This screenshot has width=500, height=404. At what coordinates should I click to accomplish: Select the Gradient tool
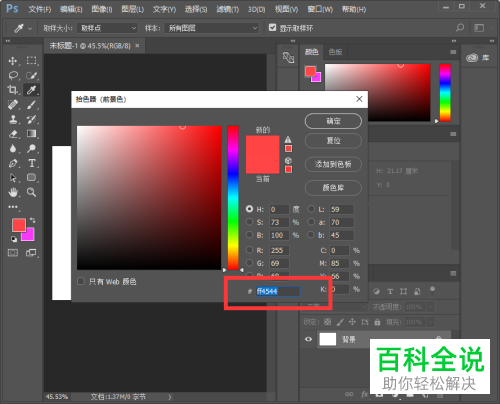32,134
